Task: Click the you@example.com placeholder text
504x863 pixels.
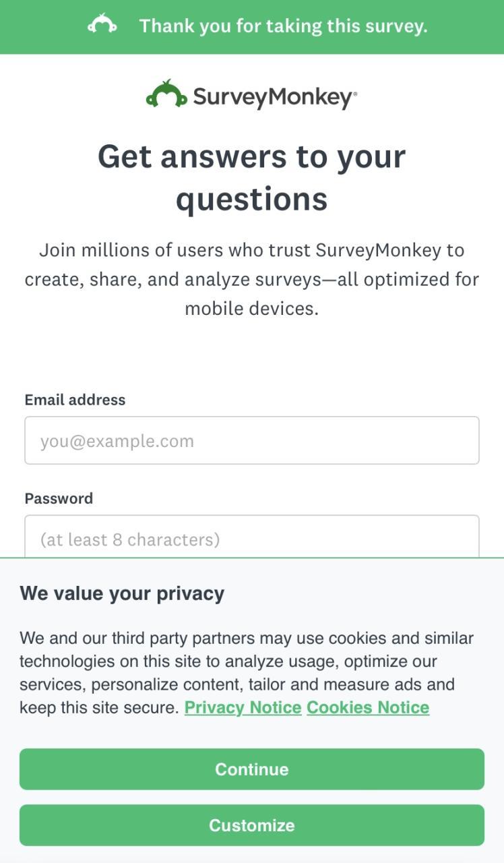Action: coord(117,441)
